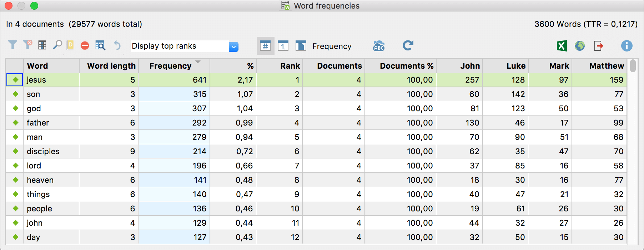Viewport: 644px width, 250px height.
Task: Export to Excel with the green X icon
Action: pyautogui.click(x=562, y=46)
